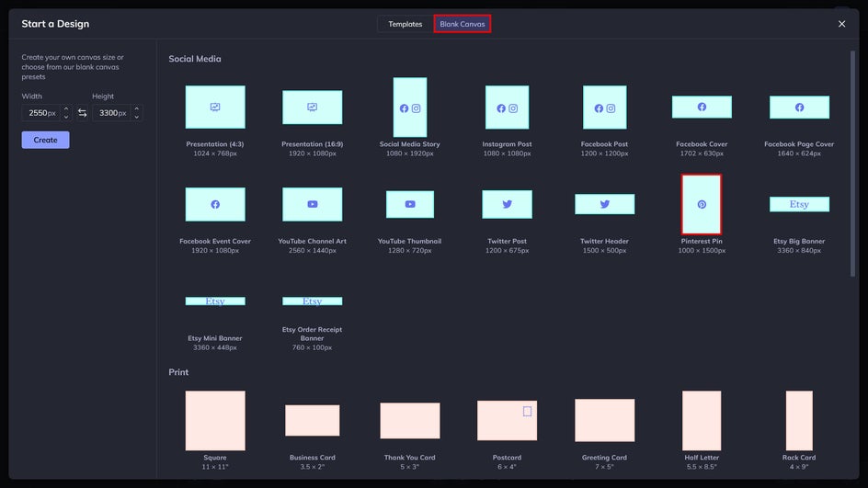Screen dimensions: 868x488
Task: Select the Facebook Page Cover preset
Action: tap(799, 107)
